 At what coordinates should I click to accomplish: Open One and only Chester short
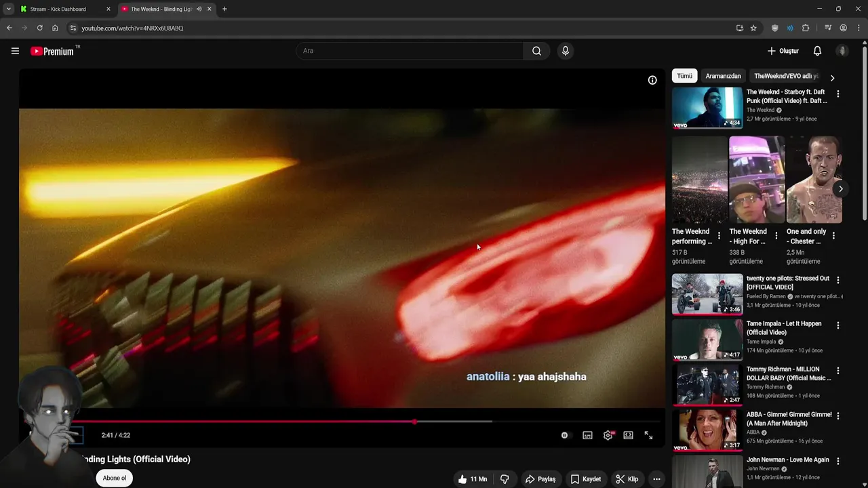pos(814,180)
